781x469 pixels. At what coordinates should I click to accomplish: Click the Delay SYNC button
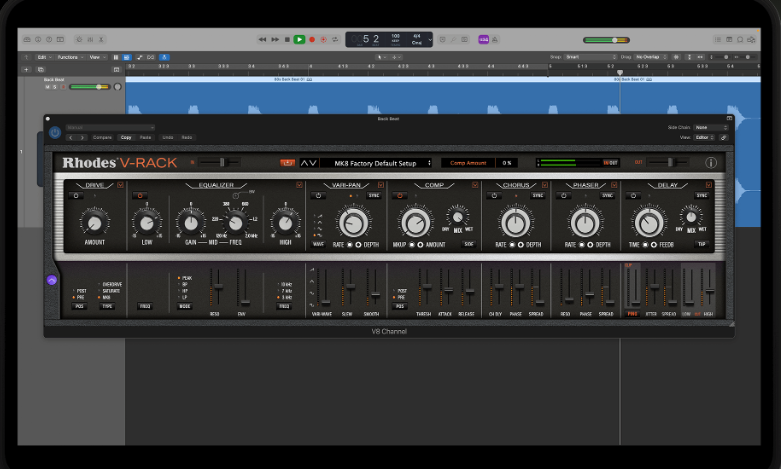[702, 196]
